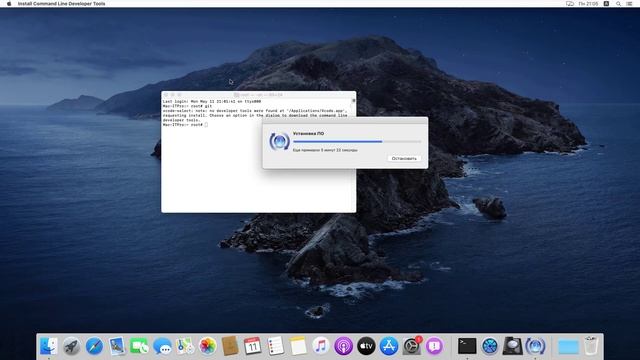Click the xcode-select note line in Terminal

[255, 111]
